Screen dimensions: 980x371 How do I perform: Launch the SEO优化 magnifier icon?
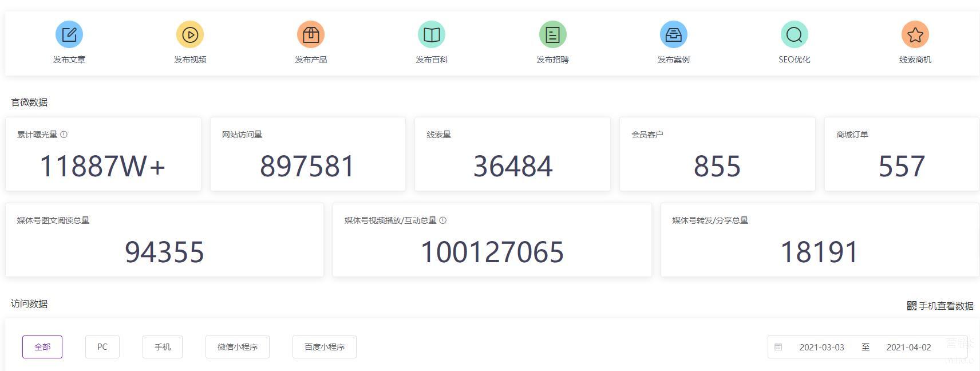point(794,34)
